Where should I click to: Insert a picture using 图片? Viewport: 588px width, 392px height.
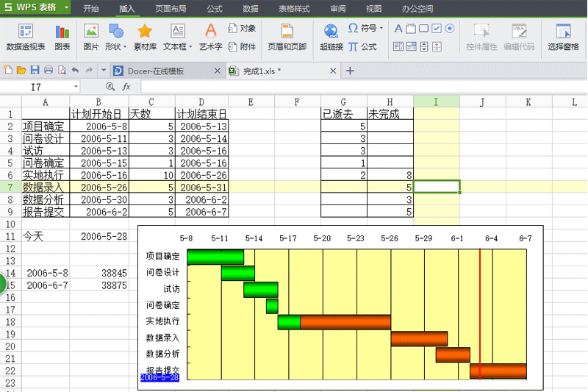click(91, 37)
